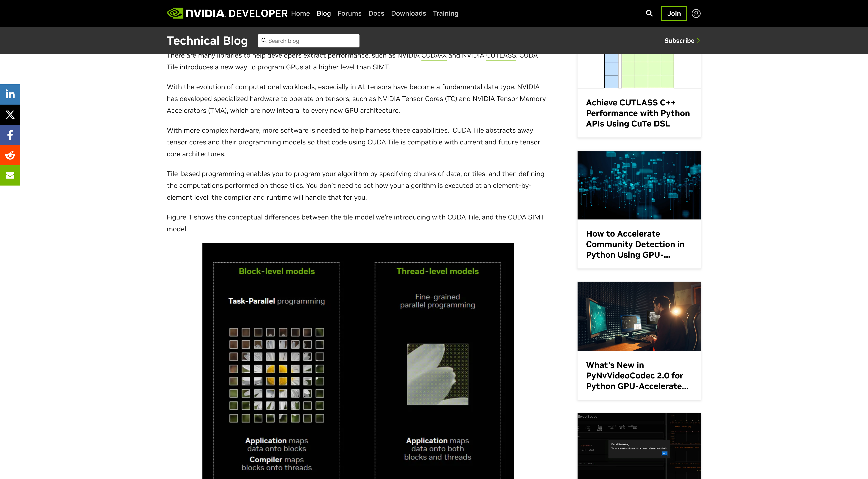The image size is (868, 479).
Task: Share article on Reddit
Action: tap(10, 155)
